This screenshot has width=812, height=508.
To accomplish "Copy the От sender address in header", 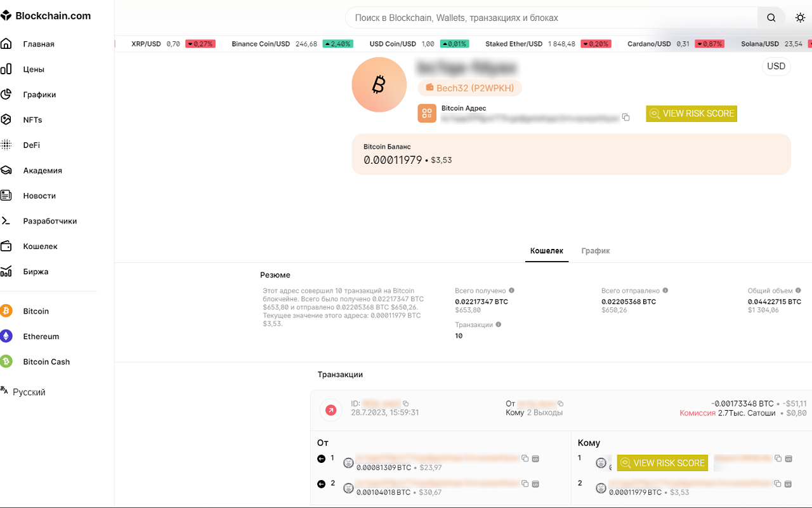I will click(561, 404).
